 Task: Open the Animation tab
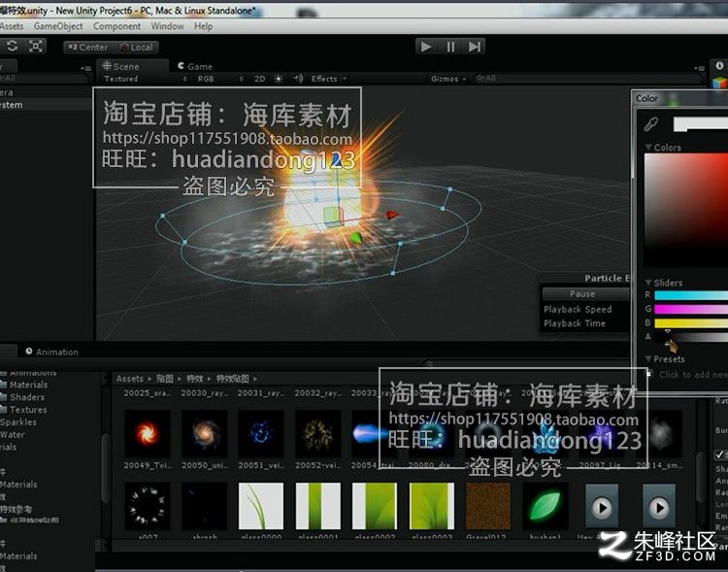tap(52, 352)
